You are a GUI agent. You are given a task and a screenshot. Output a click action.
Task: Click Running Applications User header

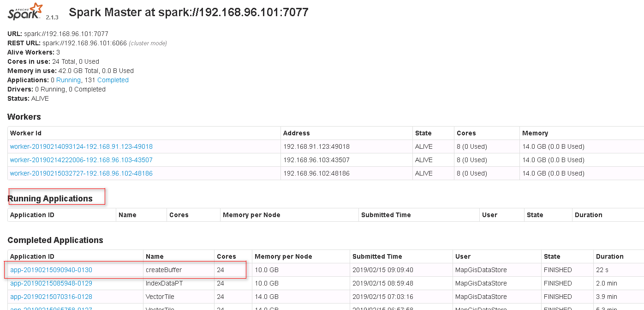(x=489, y=215)
